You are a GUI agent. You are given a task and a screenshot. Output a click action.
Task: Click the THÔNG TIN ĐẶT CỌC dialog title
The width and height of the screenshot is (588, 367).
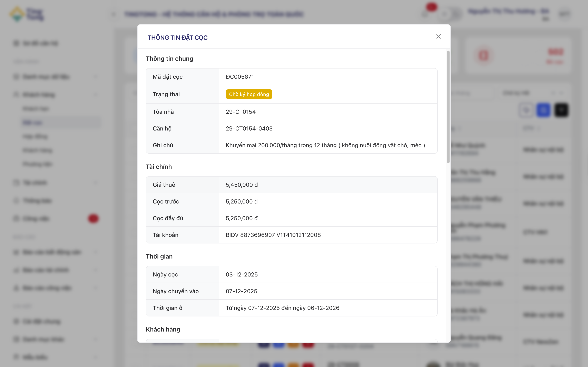click(177, 38)
